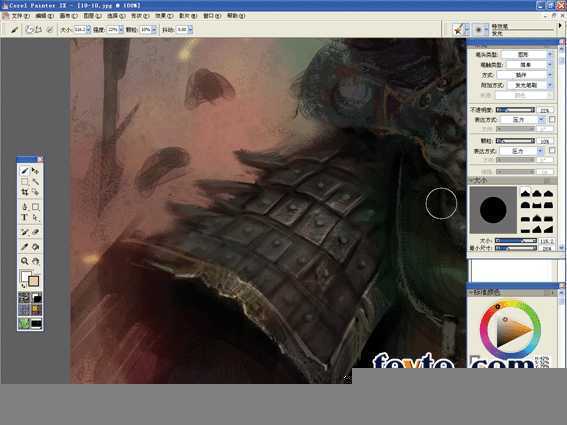Open the 窗口 (Window) menu

[212, 16]
